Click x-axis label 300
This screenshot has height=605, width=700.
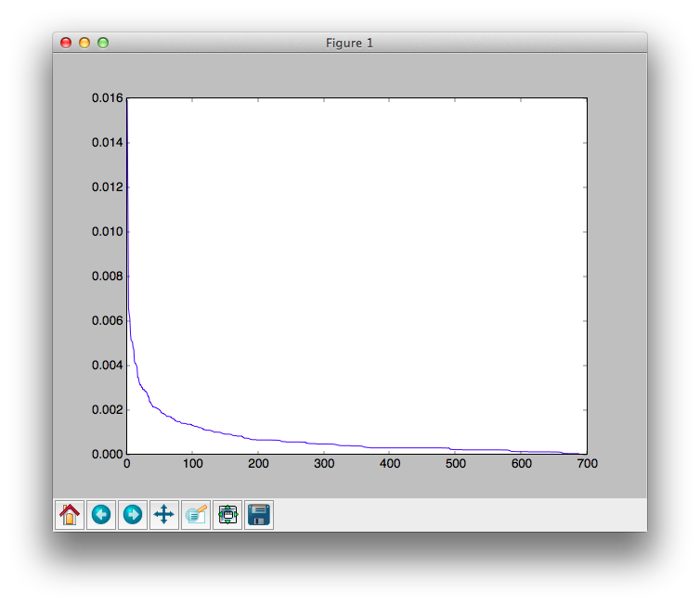tap(324, 464)
